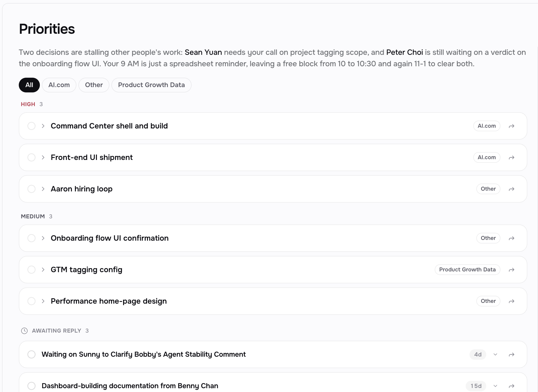
Task: Click Other tag on Aaron hiring loop
Action: pyautogui.click(x=488, y=189)
